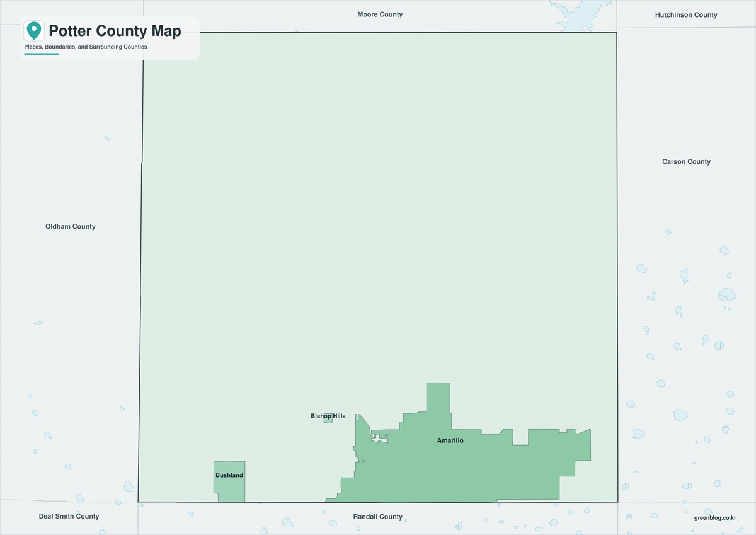Click the Moore County label

[380, 14]
